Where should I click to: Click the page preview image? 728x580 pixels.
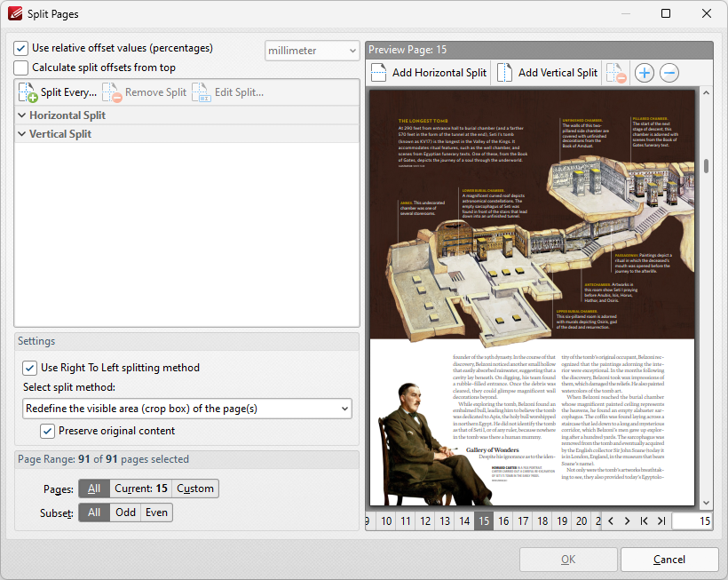point(532,298)
